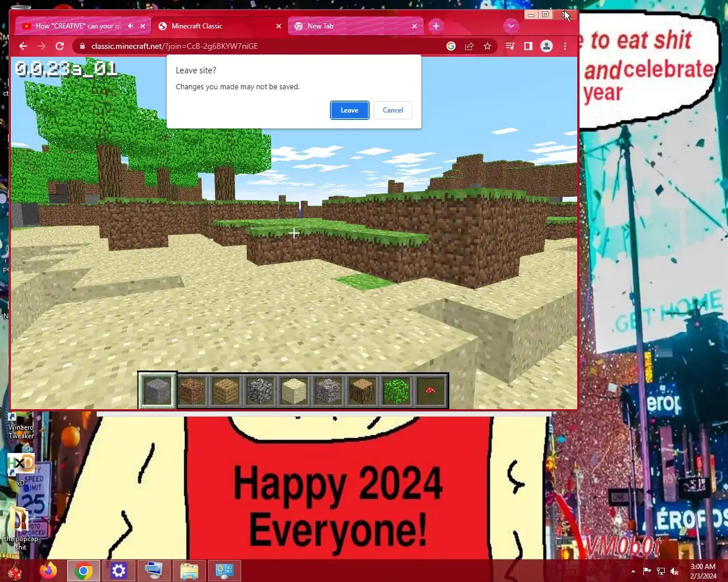Screen dimensions: 728x582
Task: Select the wooden planks hotbar slot
Action: pyautogui.click(x=226, y=391)
